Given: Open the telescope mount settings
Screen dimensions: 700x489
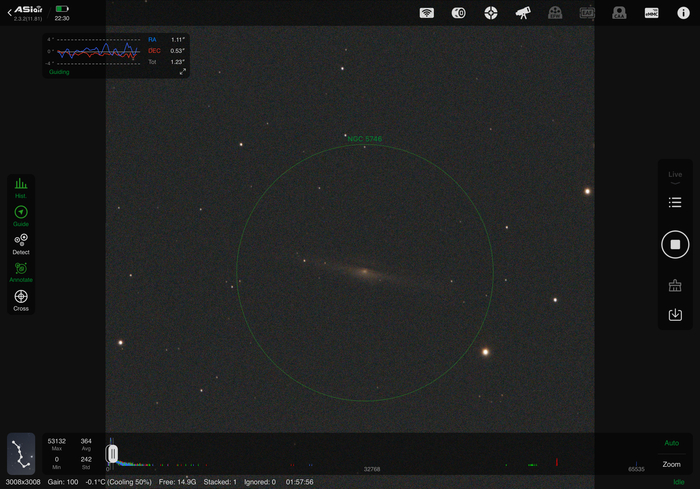Looking at the screenshot, I should [523, 13].
